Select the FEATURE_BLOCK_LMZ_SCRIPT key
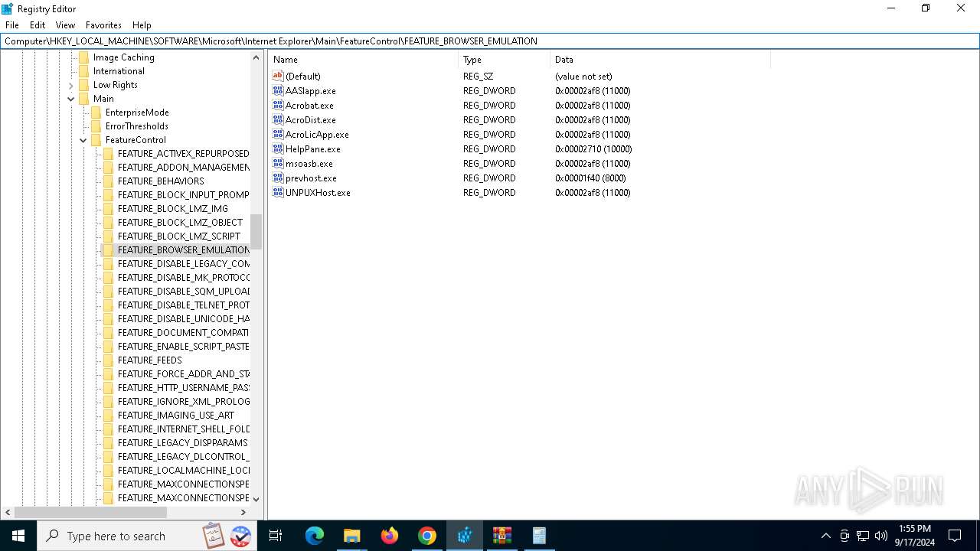Image resolution: width=980 pixels, height=551 pixels. pyautogui.click(x=179, y=236)
